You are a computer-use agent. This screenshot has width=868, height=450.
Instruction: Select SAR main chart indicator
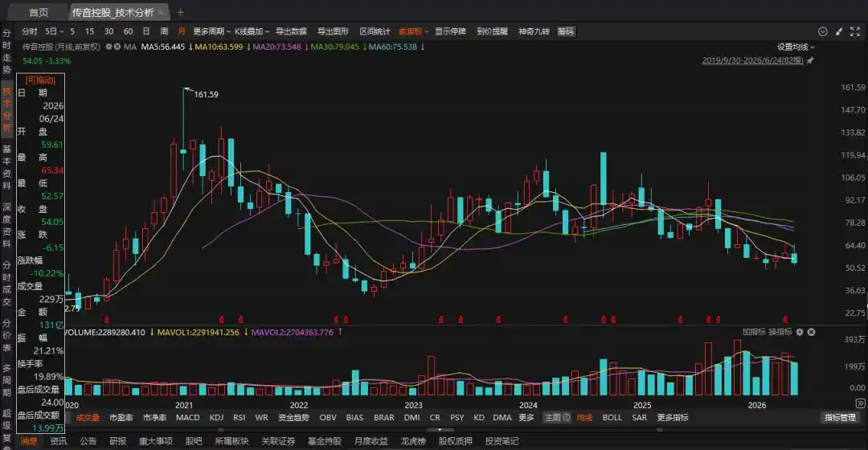click(640, 417)
